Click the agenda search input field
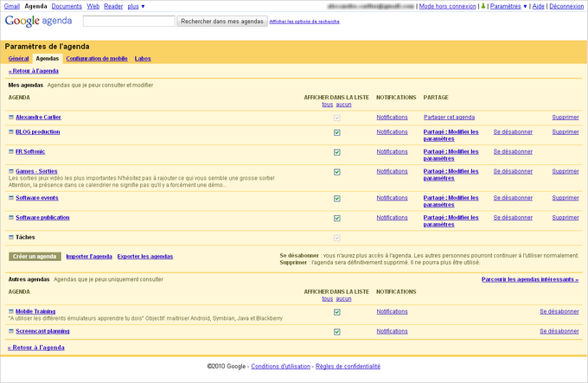588x383 pixels. click(129, 21)
